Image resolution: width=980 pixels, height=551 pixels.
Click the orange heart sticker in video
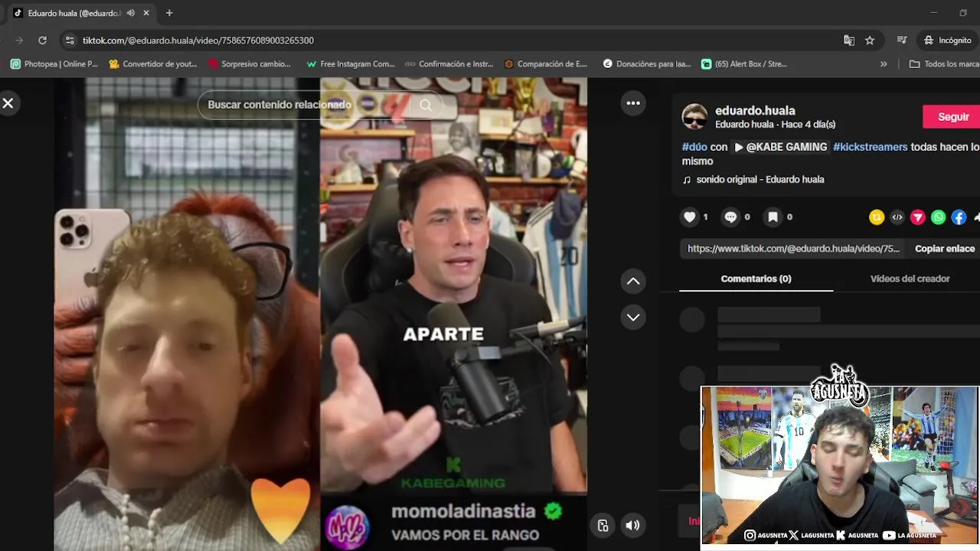coord(281,510)
